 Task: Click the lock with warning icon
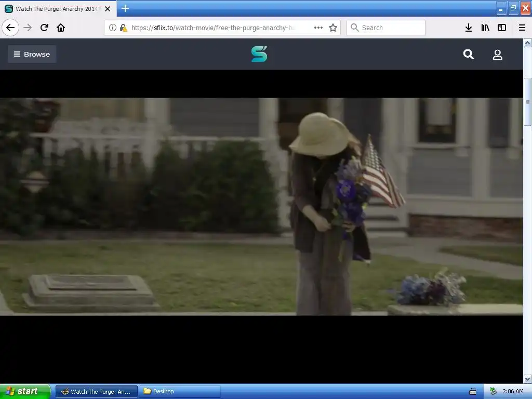[x=124, y=28]
